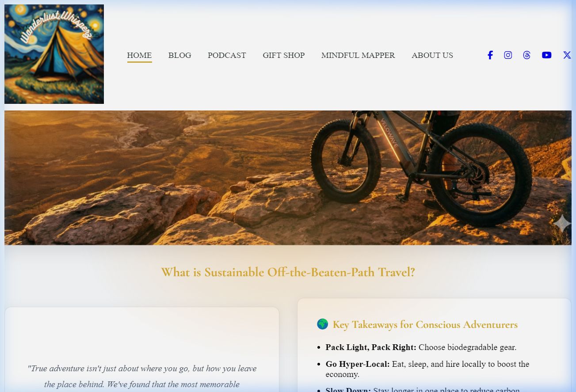Go to the HOME nav item
The height and width of the screenshot is (392, 576).
pos(139,55)
